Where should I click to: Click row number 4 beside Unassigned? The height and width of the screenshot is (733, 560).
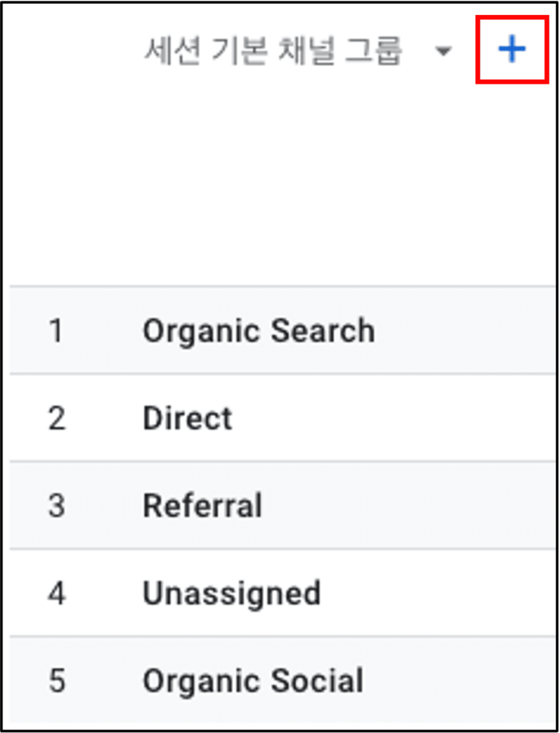pyautogui.click(x=57, y=593)
